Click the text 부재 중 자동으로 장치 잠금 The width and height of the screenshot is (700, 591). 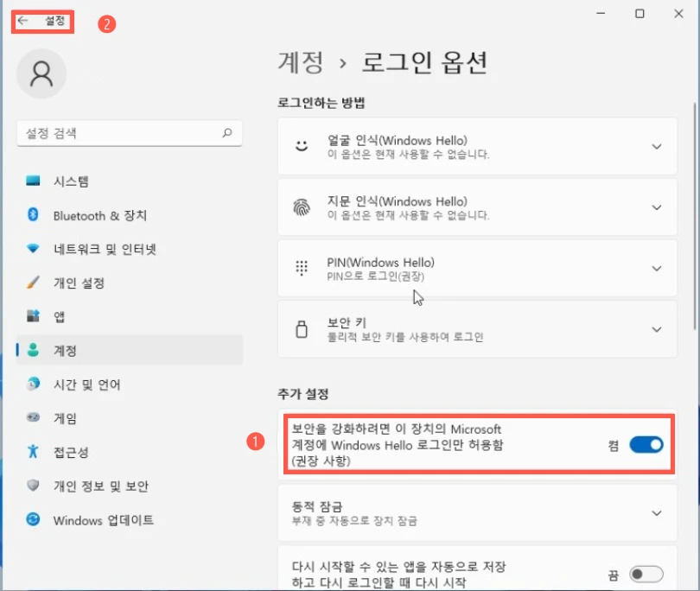coord(354,520)
